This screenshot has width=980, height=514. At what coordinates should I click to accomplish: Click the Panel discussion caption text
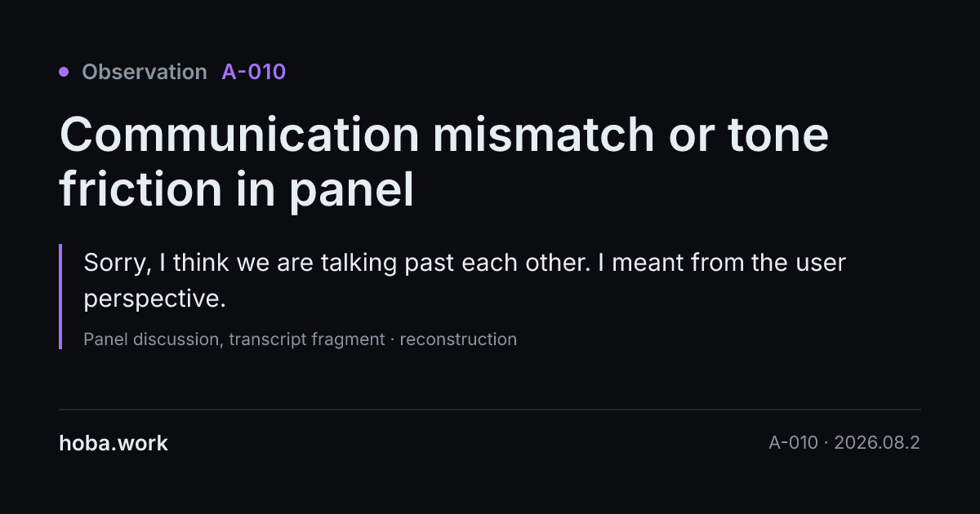tap(151, 339)
